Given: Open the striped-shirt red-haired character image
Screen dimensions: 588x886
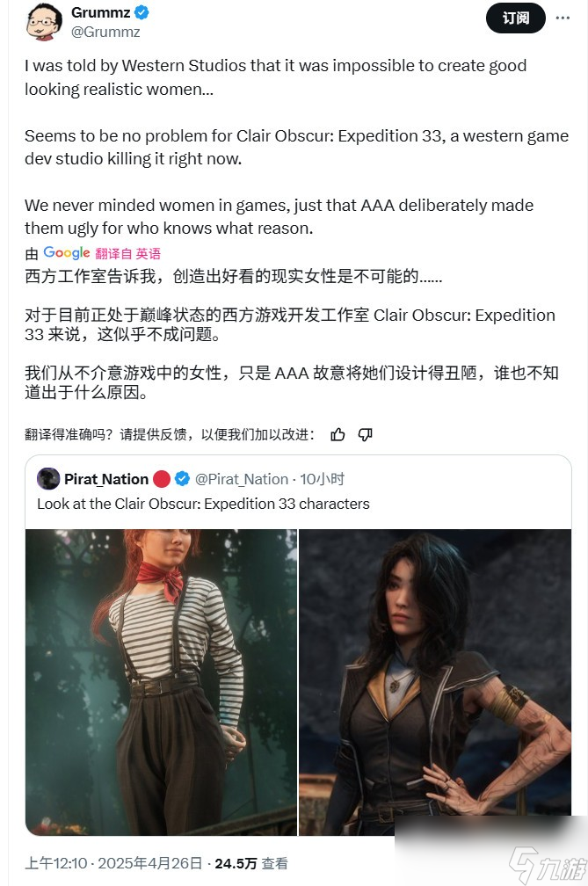Looking at the screenshot, I should [x=161, y=682].
